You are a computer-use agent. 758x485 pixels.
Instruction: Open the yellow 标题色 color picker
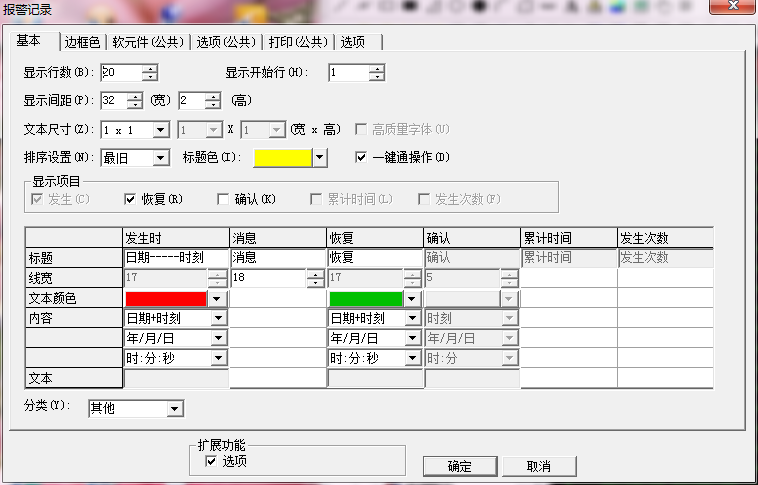click(320, 158)
